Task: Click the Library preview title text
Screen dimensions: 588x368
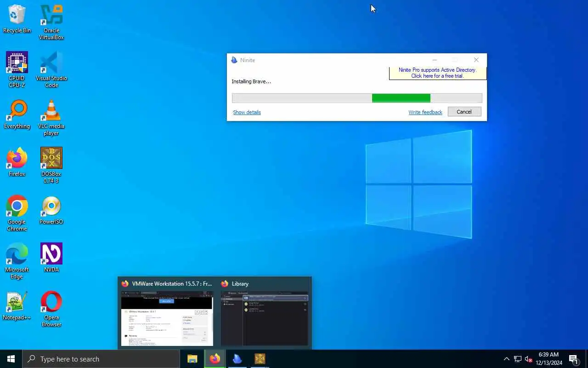Action: 240,284
